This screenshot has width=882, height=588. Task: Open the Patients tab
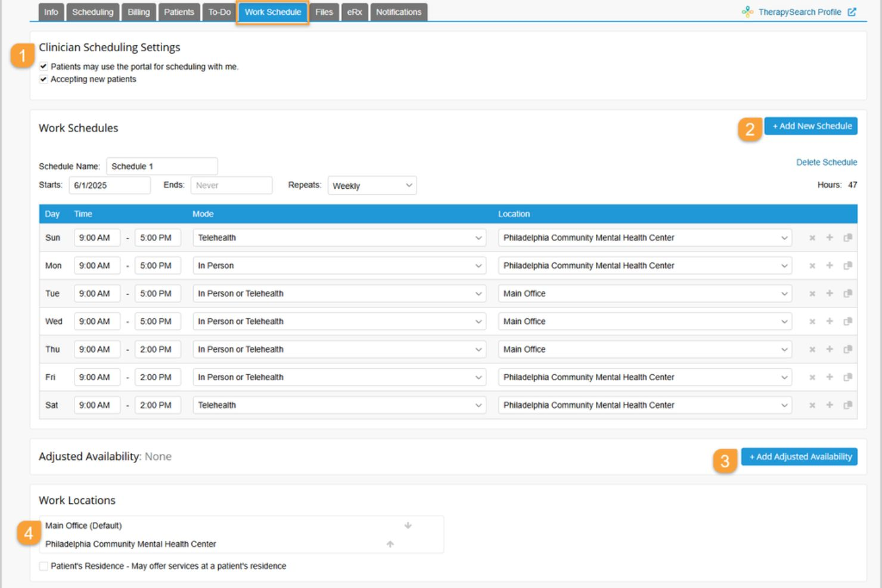click(x=179, y=12)
